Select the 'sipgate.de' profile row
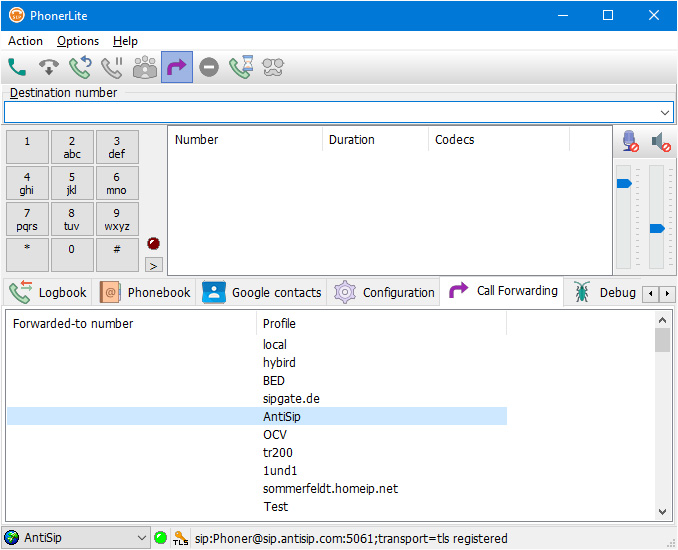The width and height of the screenshot is (678, 550). point(257,399)
